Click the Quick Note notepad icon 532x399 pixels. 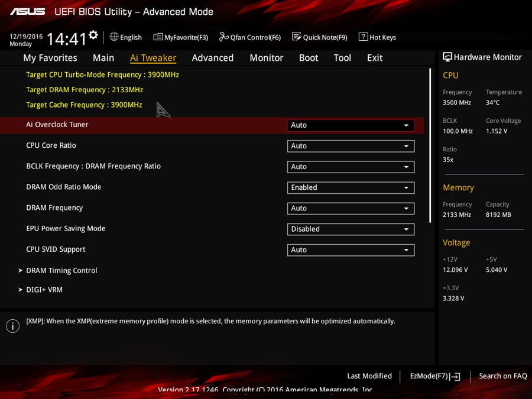tap(296, 36)
